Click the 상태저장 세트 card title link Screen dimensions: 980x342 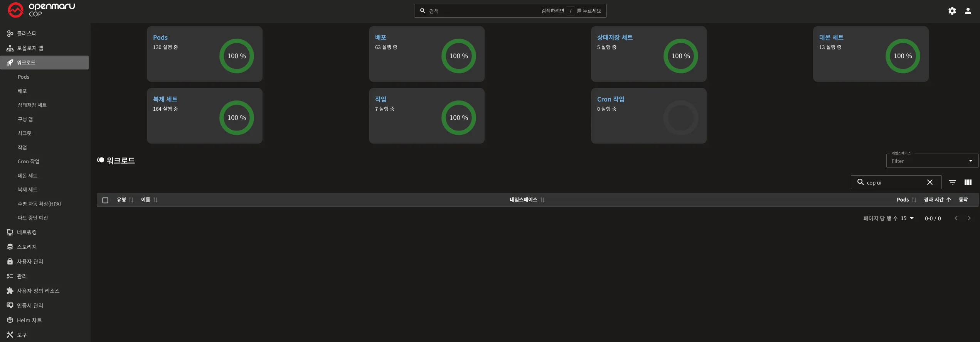615,37
